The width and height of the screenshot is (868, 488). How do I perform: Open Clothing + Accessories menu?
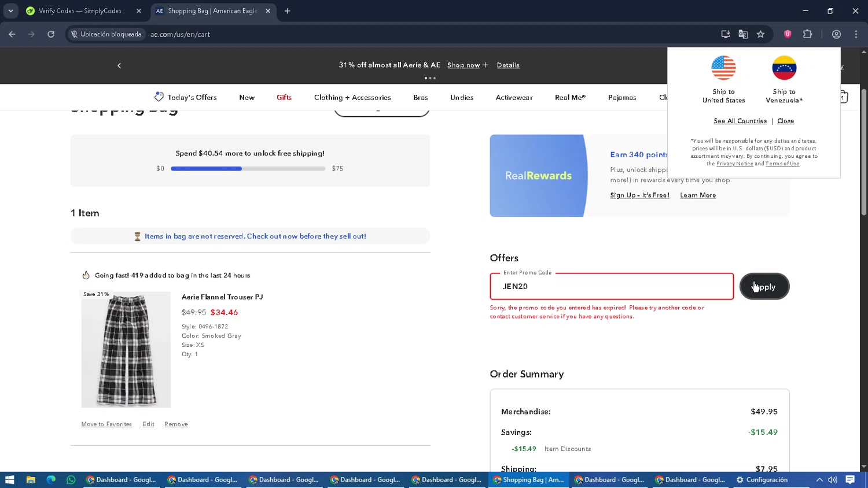(x=352, y=97)
